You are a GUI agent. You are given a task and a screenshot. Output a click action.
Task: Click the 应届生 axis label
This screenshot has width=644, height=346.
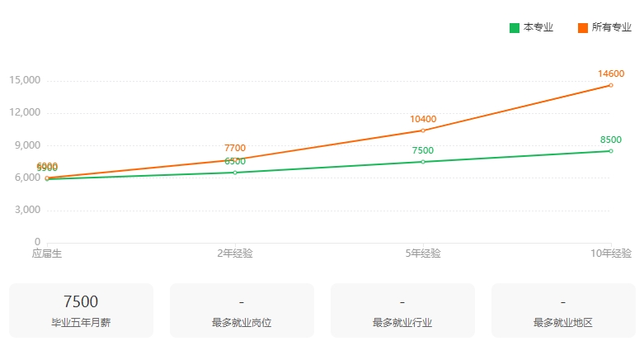[47, 254]
